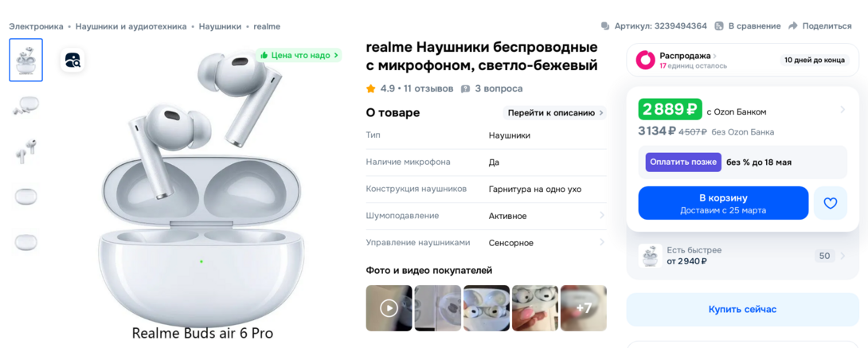Click the Share arrow icon
Viewport: 868px width, 348px height.
point(792,26)
